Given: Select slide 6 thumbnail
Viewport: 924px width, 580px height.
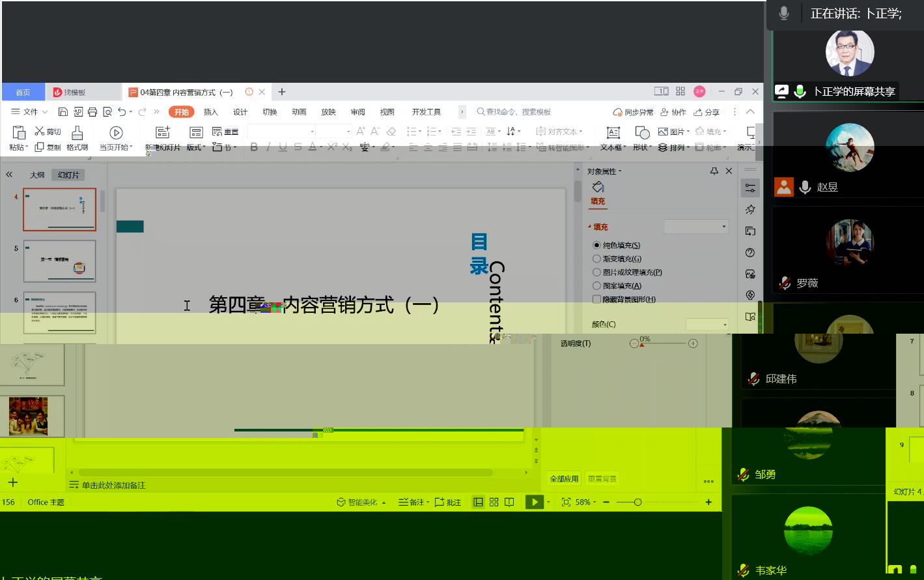Looking at the screenshot, I should [x=59, y=313].
